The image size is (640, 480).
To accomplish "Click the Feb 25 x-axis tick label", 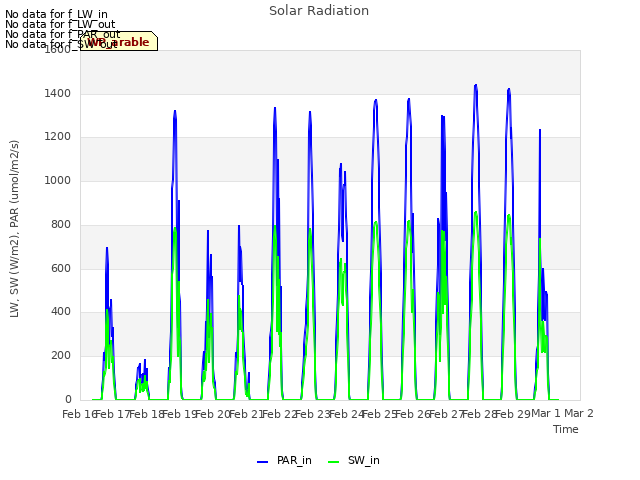I will coord(379,414).
